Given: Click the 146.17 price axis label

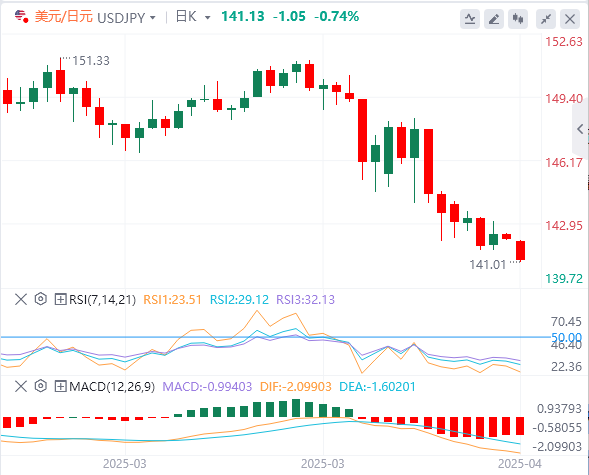Looking at the screenshot, I should coord(564,163).
